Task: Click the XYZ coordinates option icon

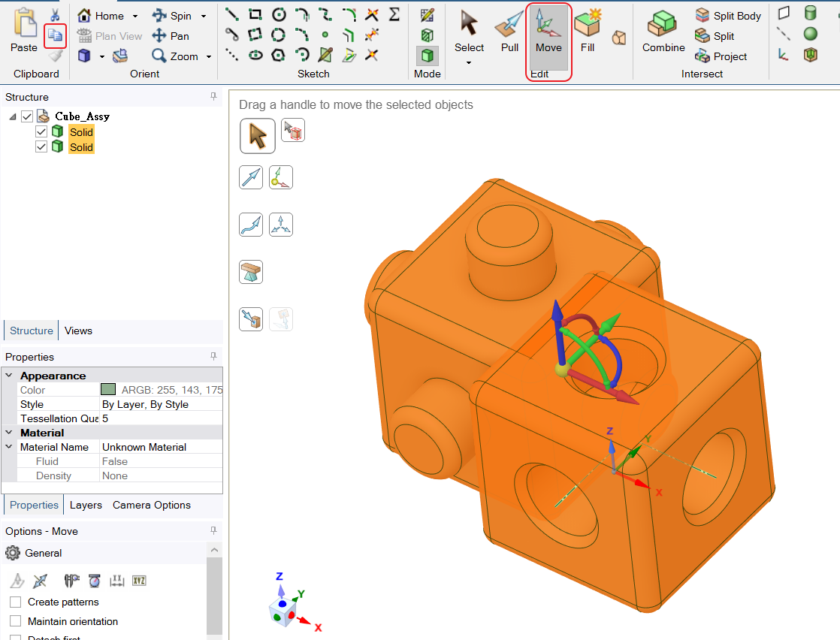Action: 139,581
